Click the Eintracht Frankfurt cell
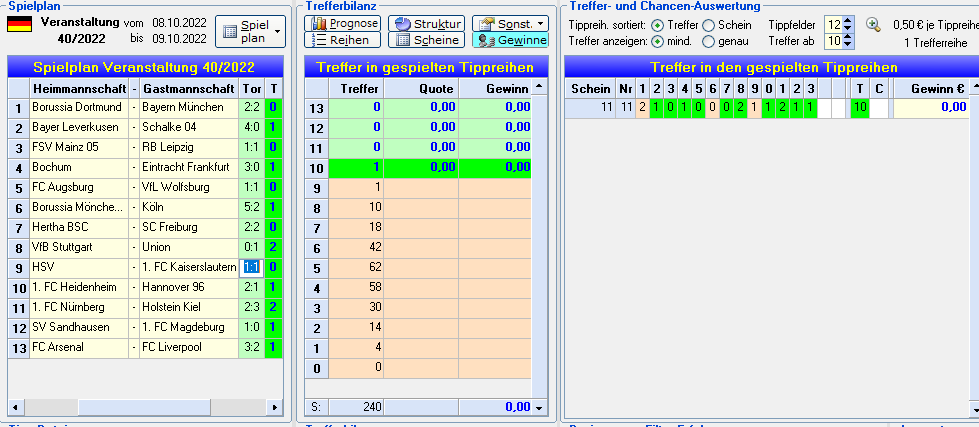 [x=189, y=167]
